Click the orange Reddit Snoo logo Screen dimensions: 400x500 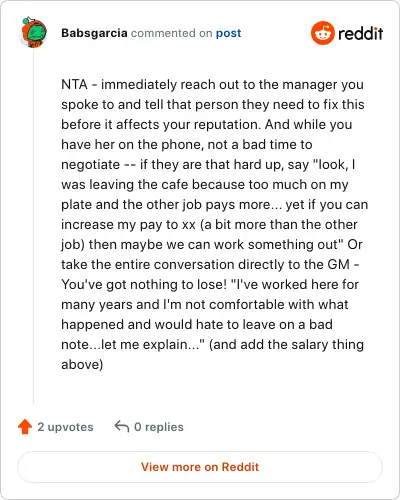click(322, 33)
